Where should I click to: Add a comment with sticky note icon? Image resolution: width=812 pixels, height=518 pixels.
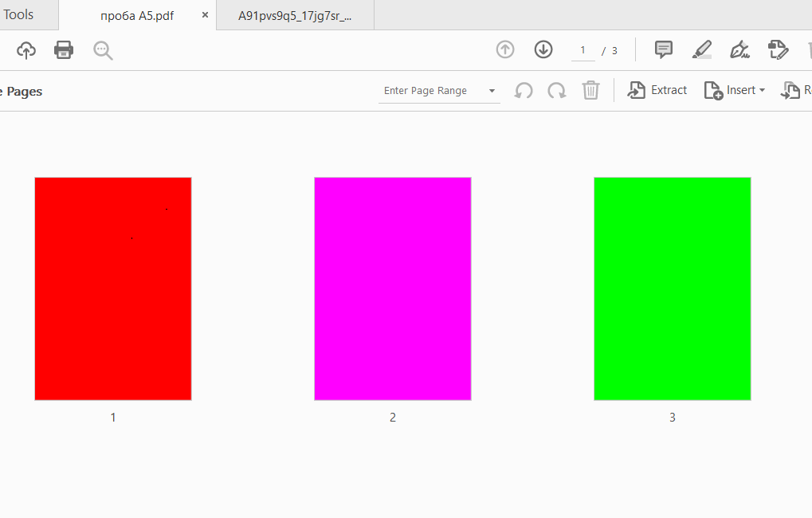(x=663, y=49)
